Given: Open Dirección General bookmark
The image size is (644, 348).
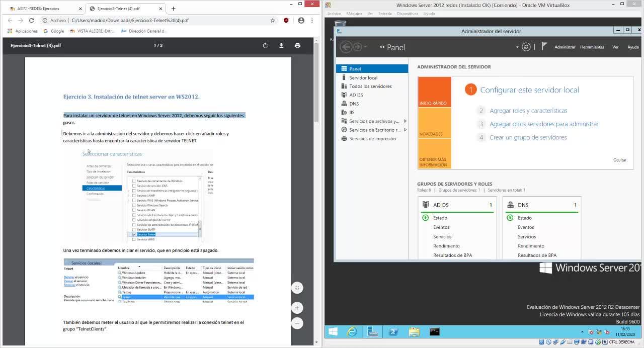Looking at the screenshot, I should point(144,31).
